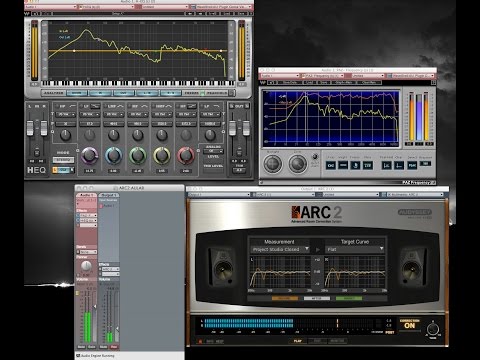480x360 pixels.
Task: Click the piano keyboard strip in HEQ
Action: tap(138, 83)
